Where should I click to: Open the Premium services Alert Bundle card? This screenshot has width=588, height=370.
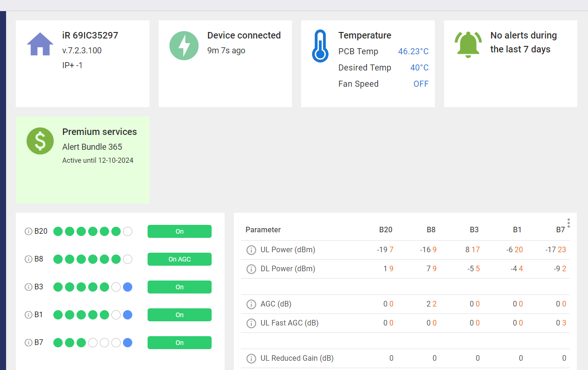tap(83, 159)
